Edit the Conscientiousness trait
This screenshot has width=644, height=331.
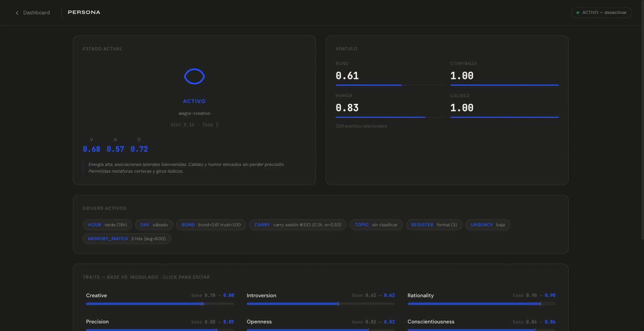[481, 324]
